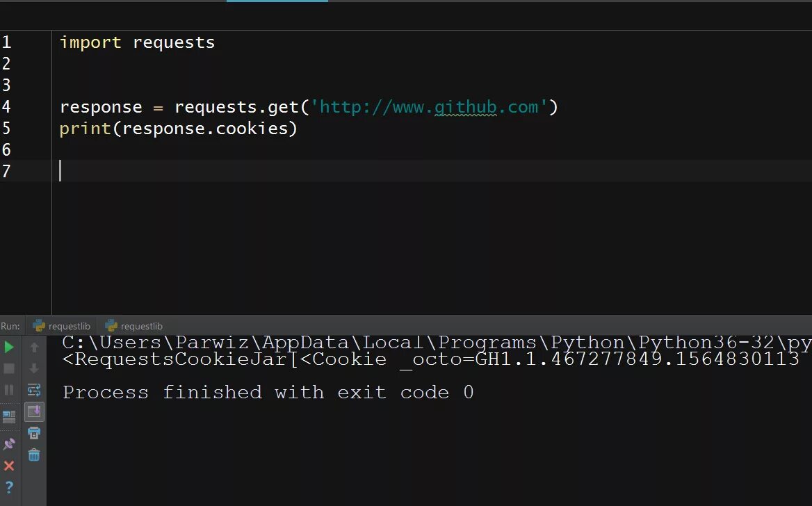Toggle scroll to end of console
Screen dimensions: 812x506
click(x=34, y=411)
